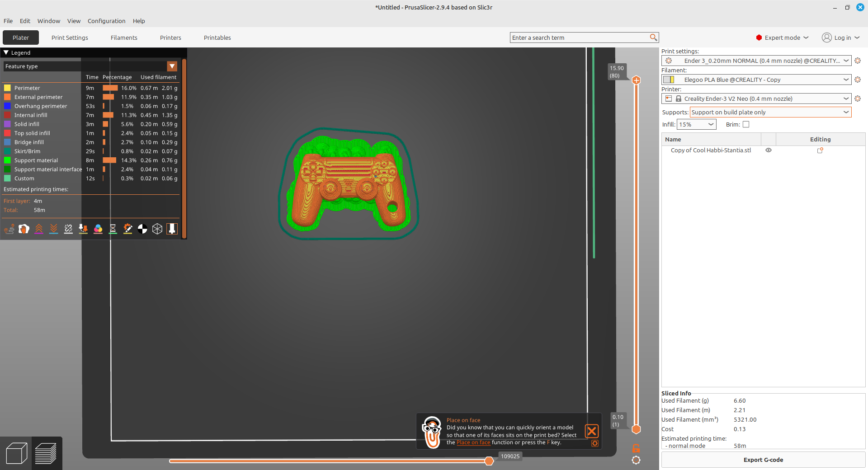Toggle deretractions visibility down-arrows icon

[x=54, y=229]
